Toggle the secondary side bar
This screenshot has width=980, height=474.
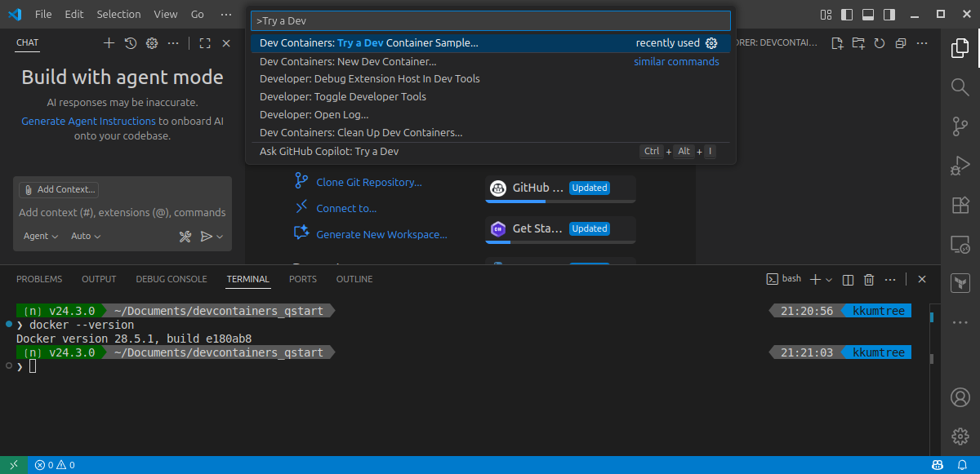(889, 14)
